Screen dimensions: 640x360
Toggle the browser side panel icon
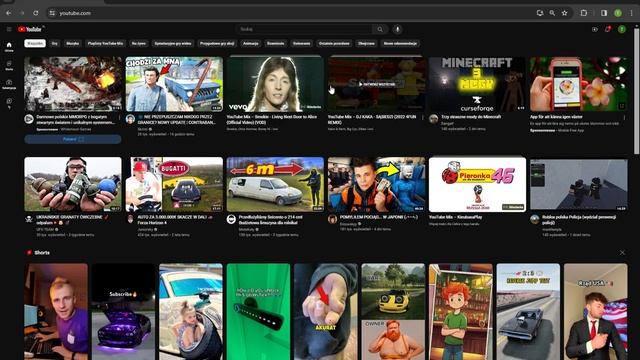point(604,13)
